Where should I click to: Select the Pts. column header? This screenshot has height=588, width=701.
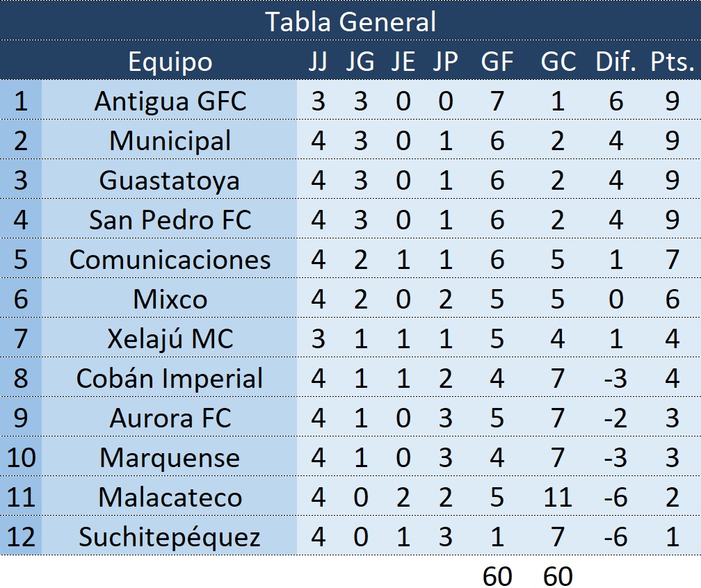click(672, 60)
